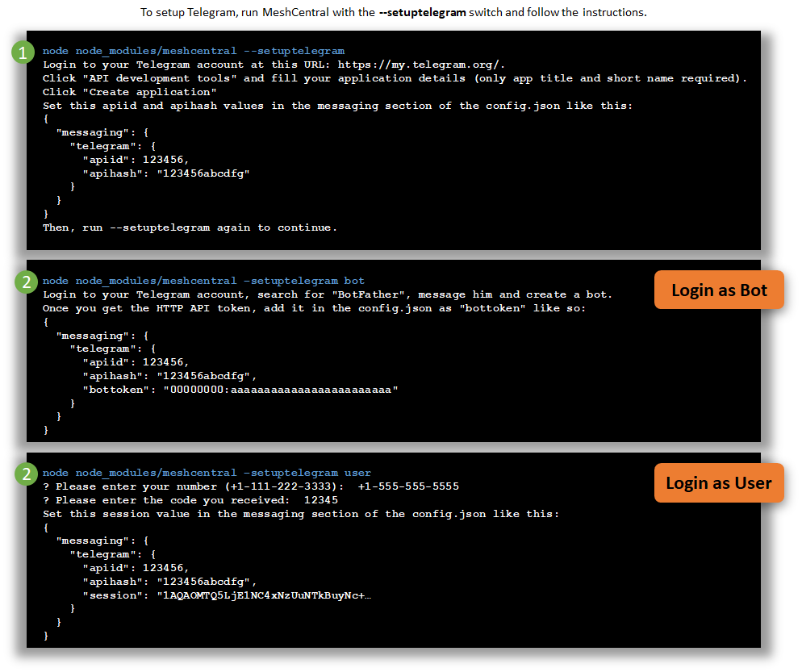Click the line 'Click "Create application"'
The image size is (802, 672).
pos(129,92)
